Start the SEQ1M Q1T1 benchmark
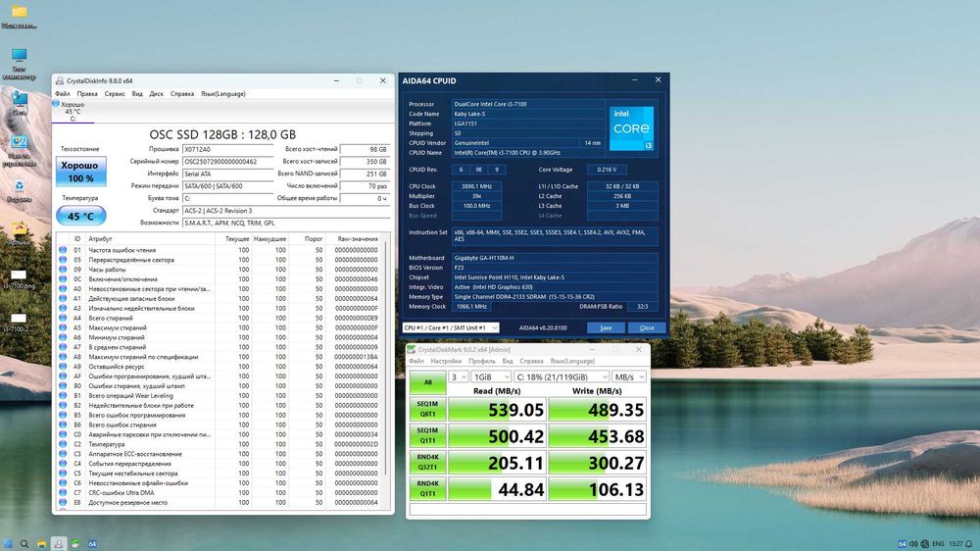Image resolution: width=980 pixels, height=551 pixels. pyautogui.click(x=427, y=435)
